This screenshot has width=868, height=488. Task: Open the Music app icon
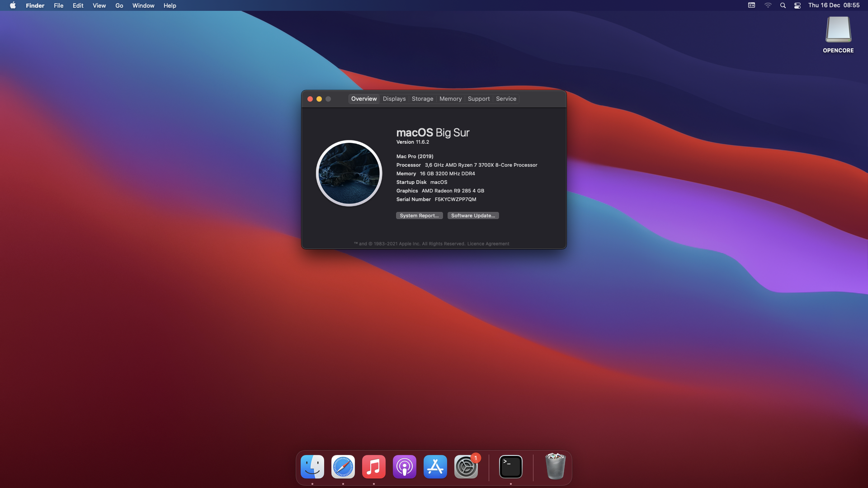(x=374, y=467)
